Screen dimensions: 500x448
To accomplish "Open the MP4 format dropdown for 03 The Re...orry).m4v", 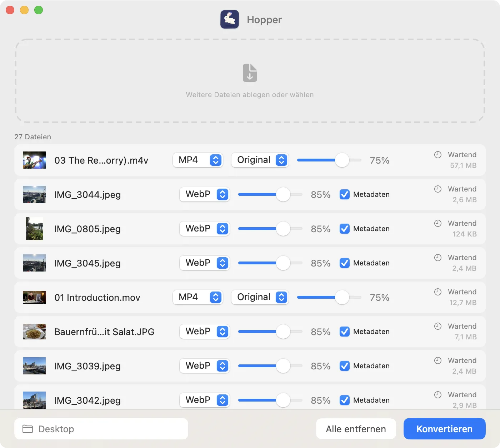I will coord(197,160).
